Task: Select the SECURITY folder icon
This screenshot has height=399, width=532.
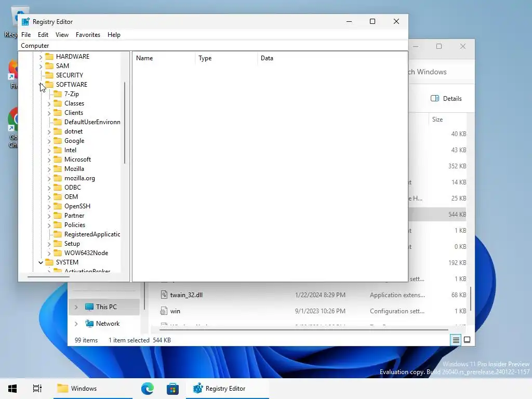Action: click(49, 75)
